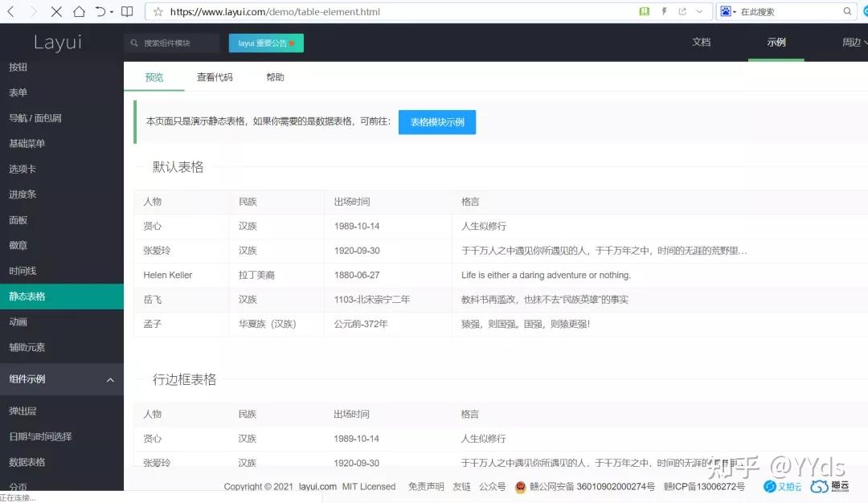Go to browser home page icon

79,11
